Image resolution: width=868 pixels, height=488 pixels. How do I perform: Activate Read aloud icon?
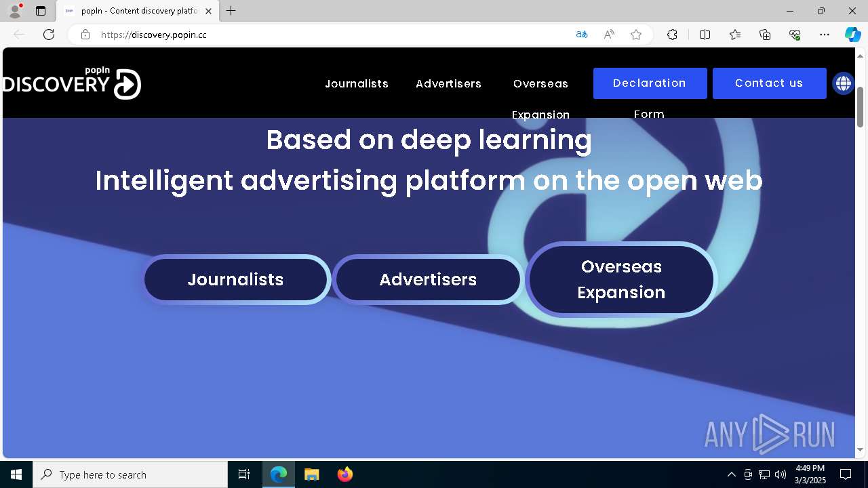(609, 35)
